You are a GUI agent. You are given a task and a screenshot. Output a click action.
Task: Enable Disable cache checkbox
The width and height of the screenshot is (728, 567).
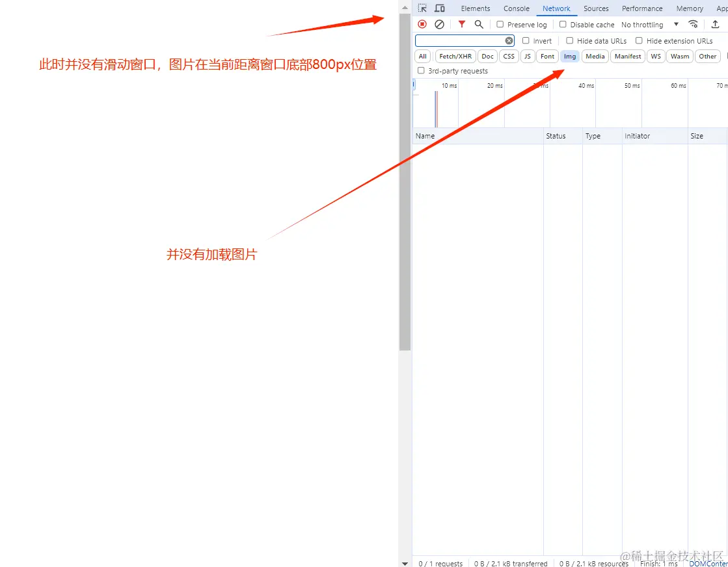[563, 24]
